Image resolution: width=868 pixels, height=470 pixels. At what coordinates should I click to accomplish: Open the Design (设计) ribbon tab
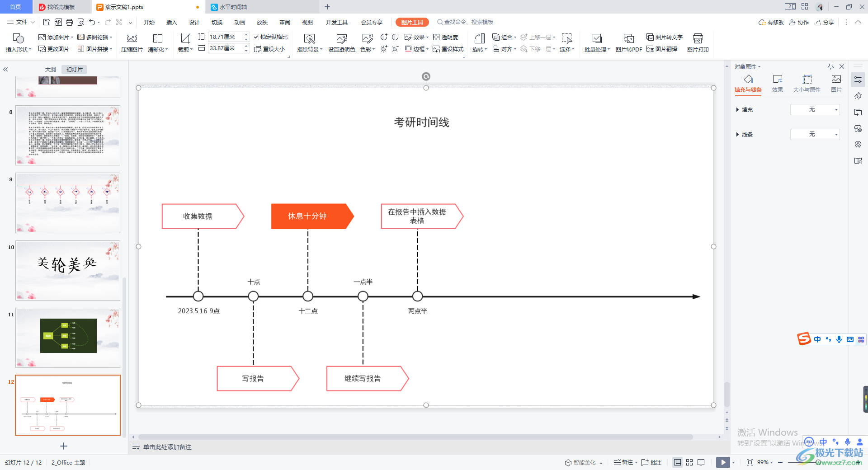click(194, 22)
